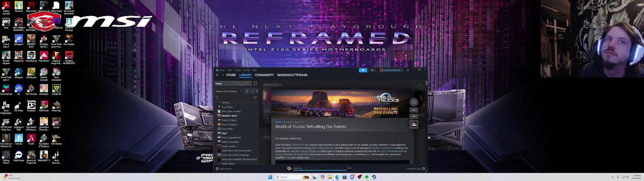The height and width of the screenshot is (181, 644).
Task: Open Trade Connections link
Action: pyautogui.click(x=383, y=148)
